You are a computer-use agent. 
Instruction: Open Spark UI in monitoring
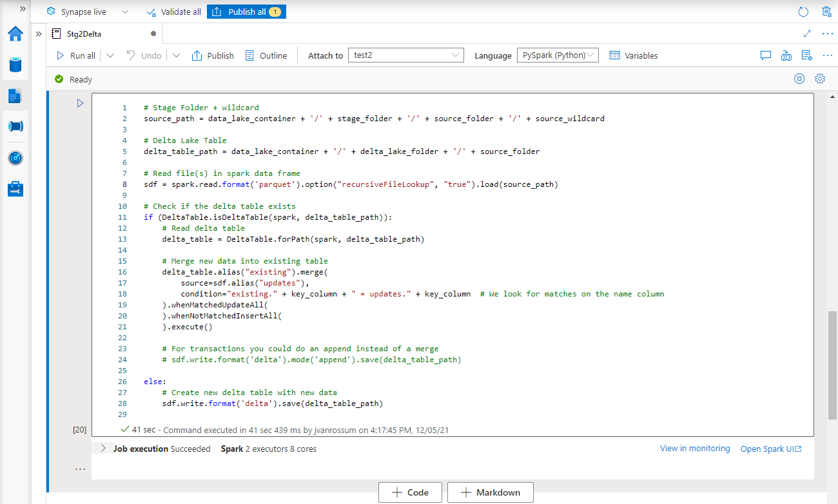771,449
